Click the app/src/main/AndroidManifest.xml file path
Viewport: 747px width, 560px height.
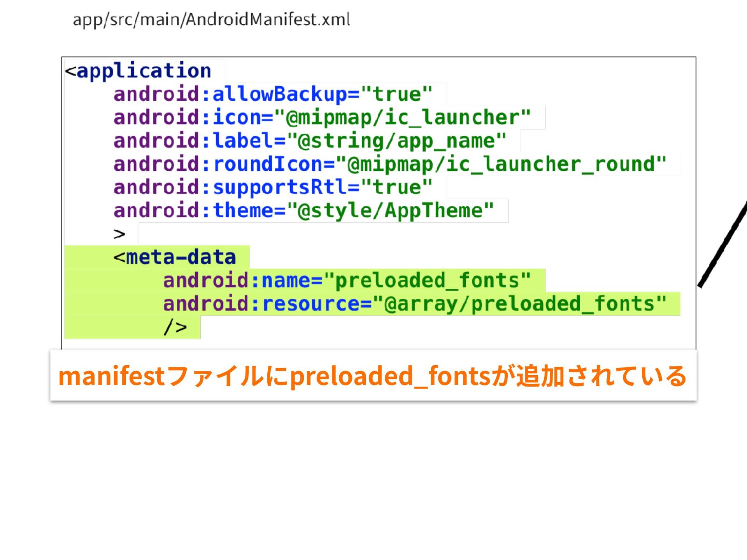[x=211, y=19]
